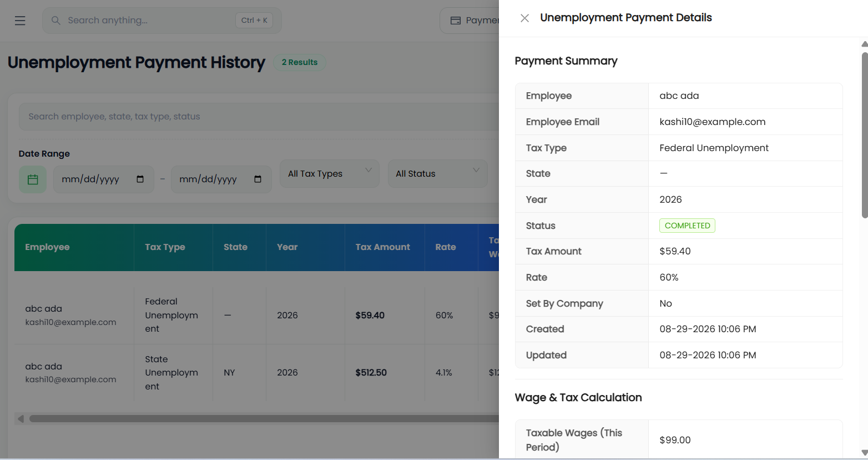
Task: Click the $512.50 tax amount in table
Action: point(371,373)
